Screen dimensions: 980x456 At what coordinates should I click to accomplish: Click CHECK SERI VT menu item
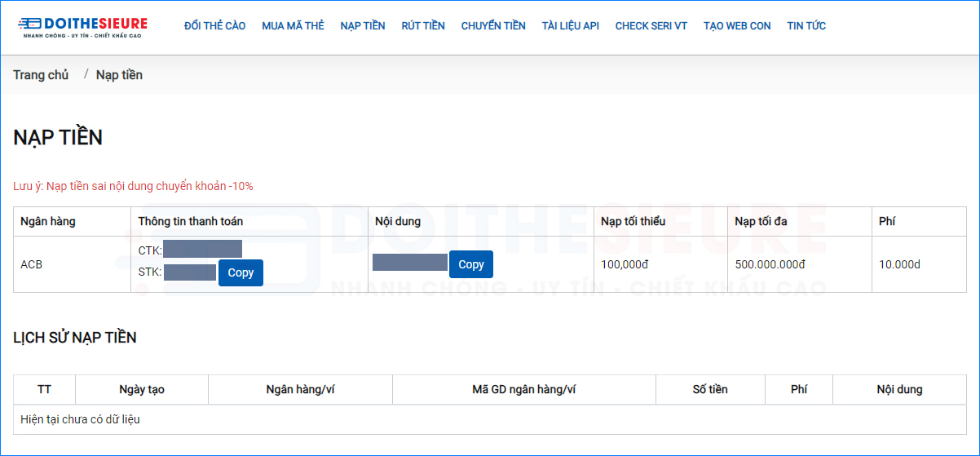pos(651,26)
